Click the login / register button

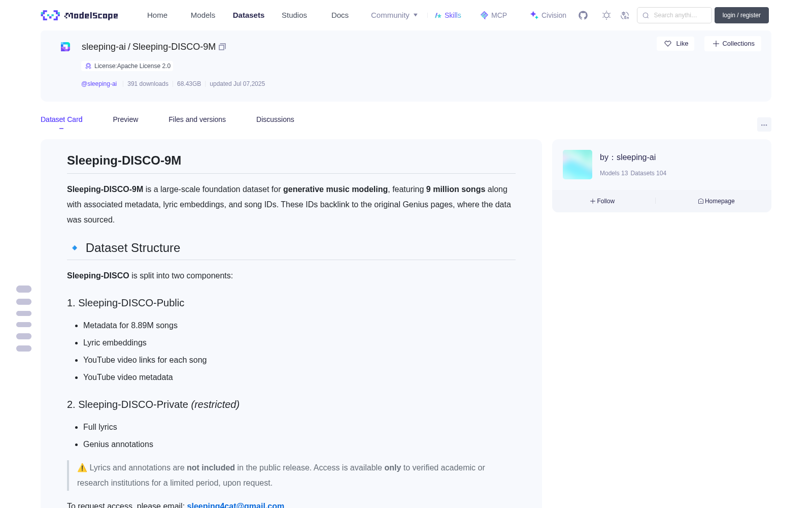(741, 15)
